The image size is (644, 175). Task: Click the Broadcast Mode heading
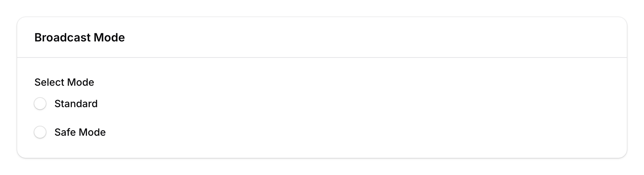79,37
